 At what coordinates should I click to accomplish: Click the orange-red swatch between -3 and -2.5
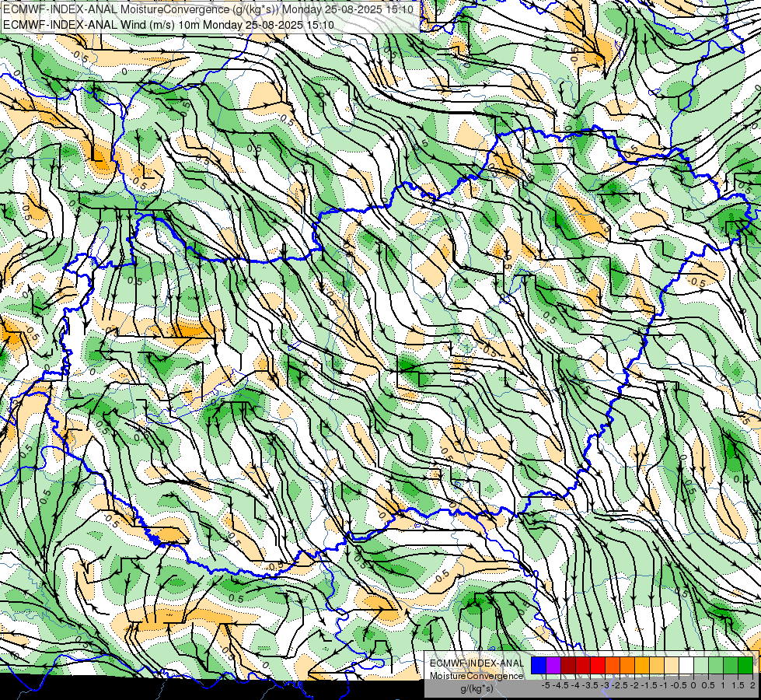[613, 665]
